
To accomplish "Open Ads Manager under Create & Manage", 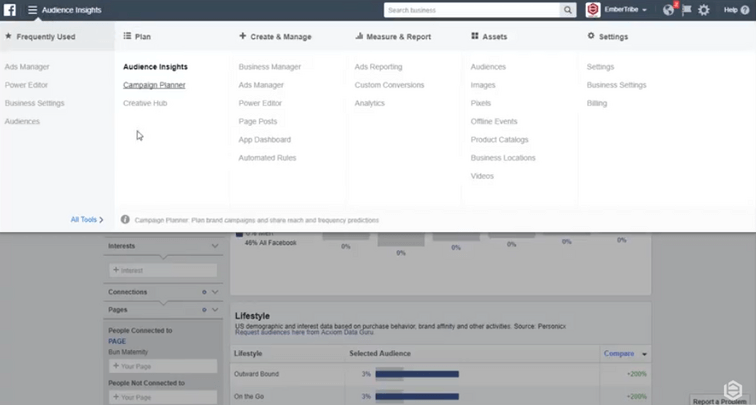I will point(261,85).
